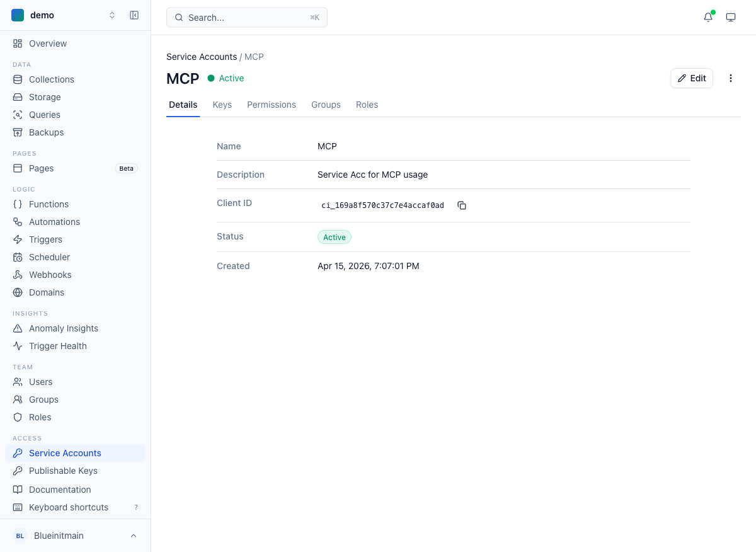Switch to the Groups tab
The height and width of the screenshot is (552, 756).
(x=326, y=105)
